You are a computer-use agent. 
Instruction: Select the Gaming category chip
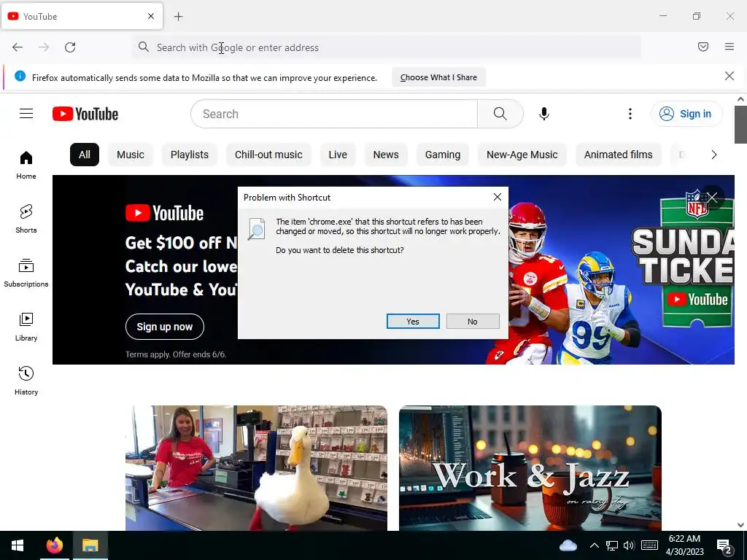point(443,155)
